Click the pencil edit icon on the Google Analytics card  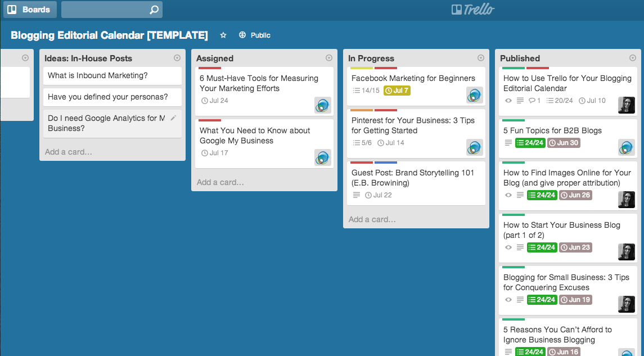(x=173, y=118)
